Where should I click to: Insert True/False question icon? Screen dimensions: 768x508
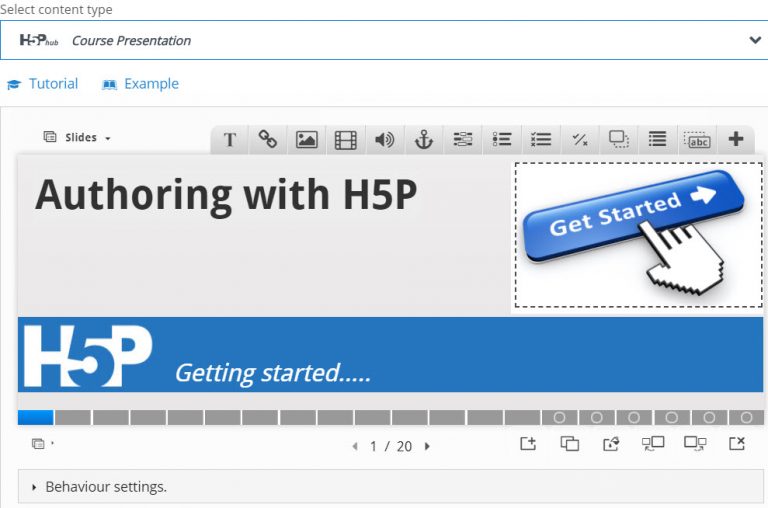tap(580, 140)
